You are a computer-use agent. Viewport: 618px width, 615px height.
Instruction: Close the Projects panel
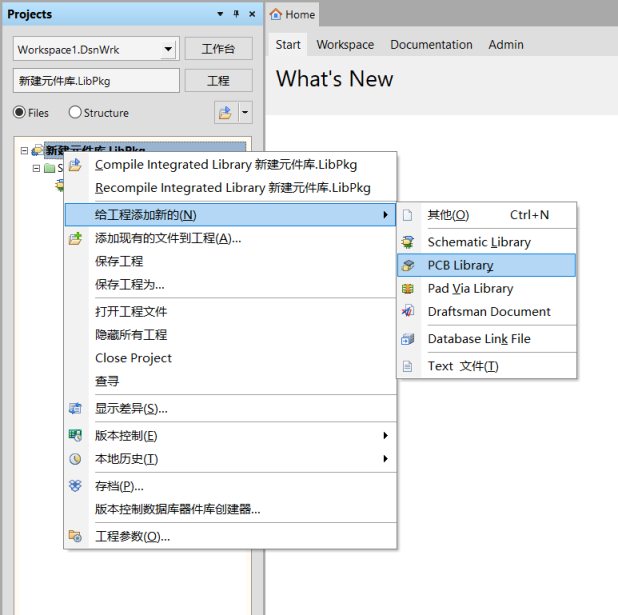click(x=252, y=14)
